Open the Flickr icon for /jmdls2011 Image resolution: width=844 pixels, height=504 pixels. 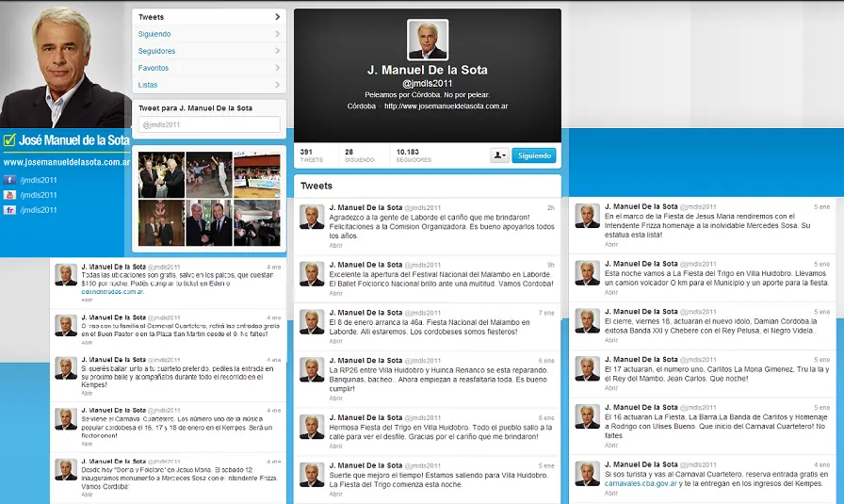(x=9, y=210)
